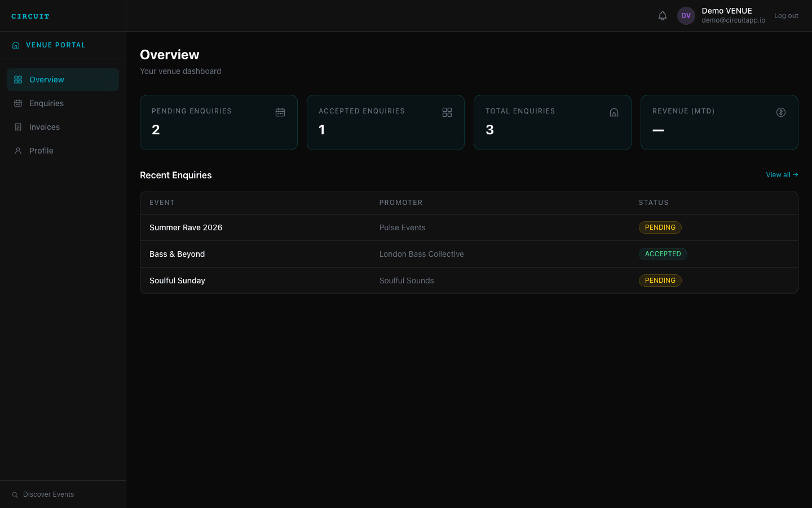Screen dimensions: 812x508
Task: Click the PROMOTER column header
Action: (x=401, y=203)
